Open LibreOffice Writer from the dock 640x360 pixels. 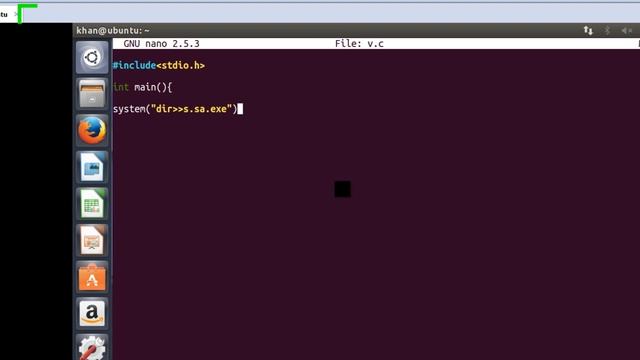coord(92,167)
